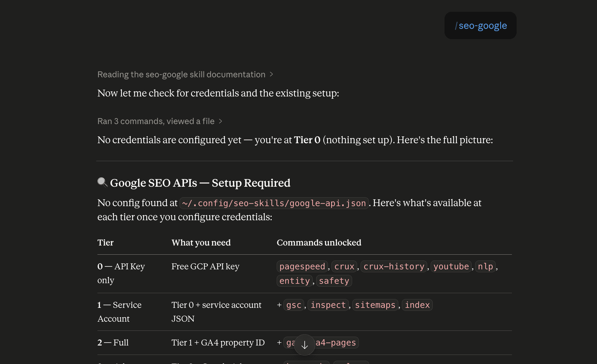This screenshot has width=597, height=364.
Task: Select the crux-history command chip
Action: pos(394,266)
